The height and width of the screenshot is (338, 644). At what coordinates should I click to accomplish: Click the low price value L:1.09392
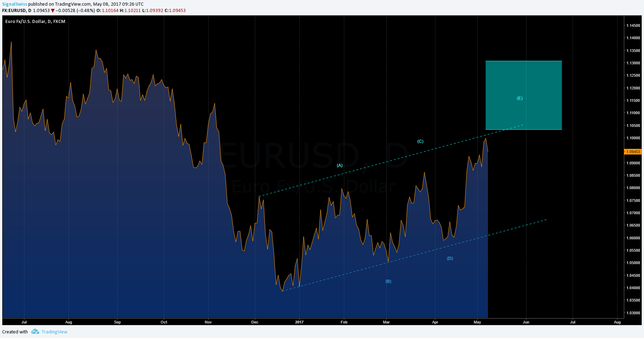click(x=153, y=11)
